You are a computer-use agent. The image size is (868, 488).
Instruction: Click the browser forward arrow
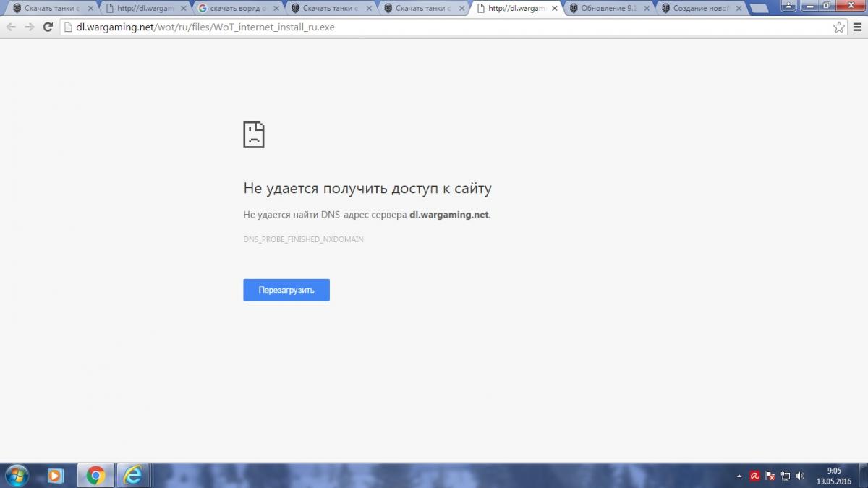(x=29, y=27)
